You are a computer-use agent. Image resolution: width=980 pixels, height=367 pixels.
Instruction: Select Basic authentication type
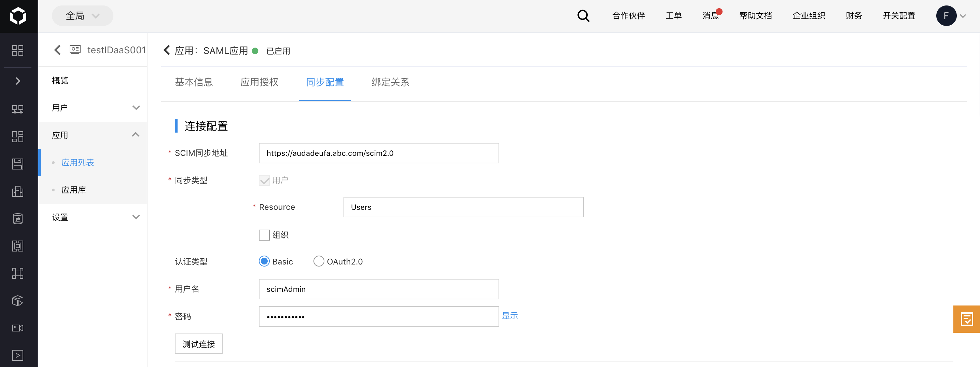coord(264,261)
